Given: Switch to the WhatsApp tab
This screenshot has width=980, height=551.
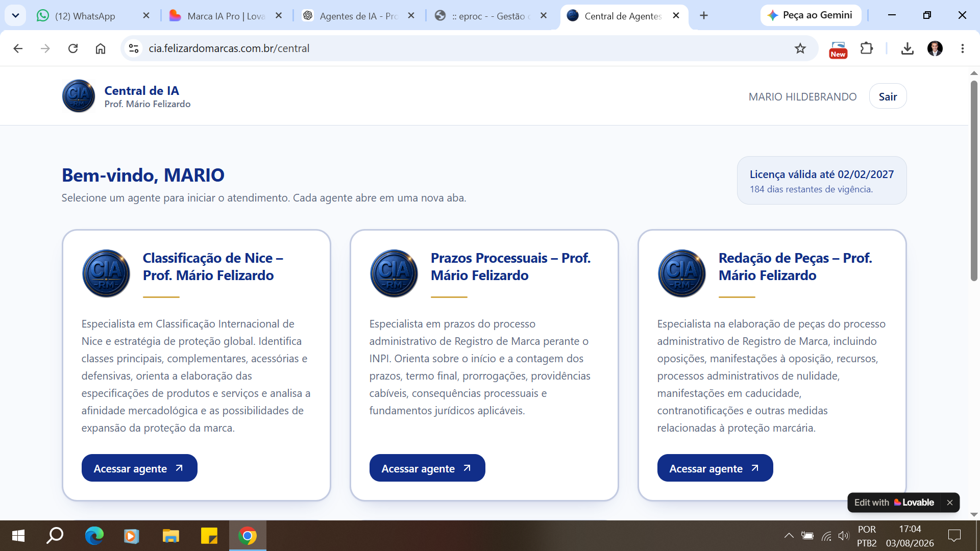Looking at the screenshot, I should 85,16.
